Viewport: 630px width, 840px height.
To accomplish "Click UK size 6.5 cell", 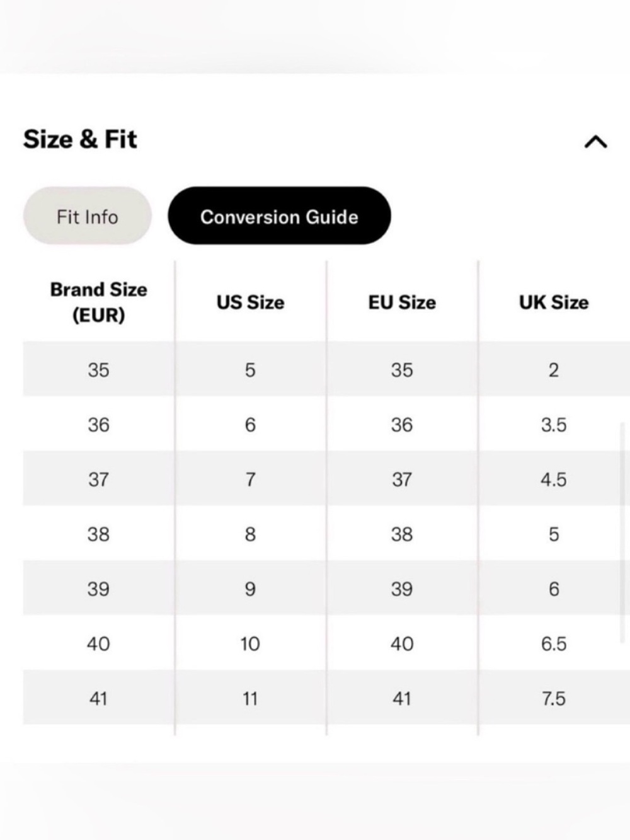I will click(554, 643).
